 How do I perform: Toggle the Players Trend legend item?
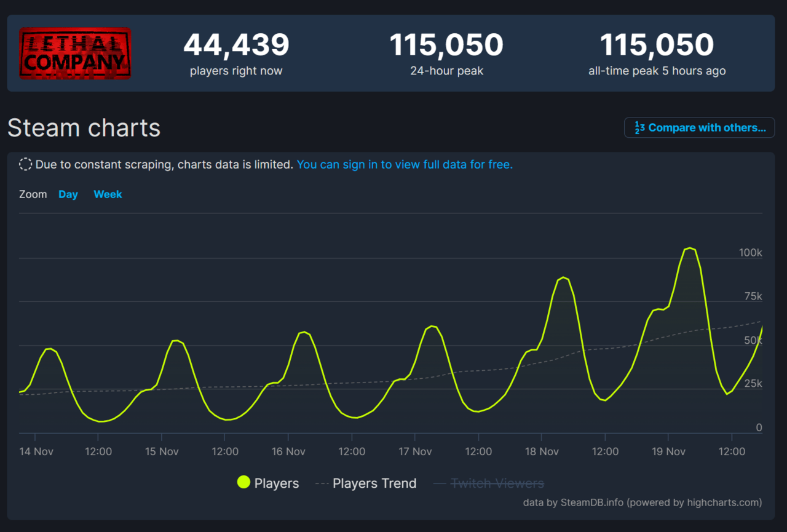pyautogui.click(x=366, y=483)
